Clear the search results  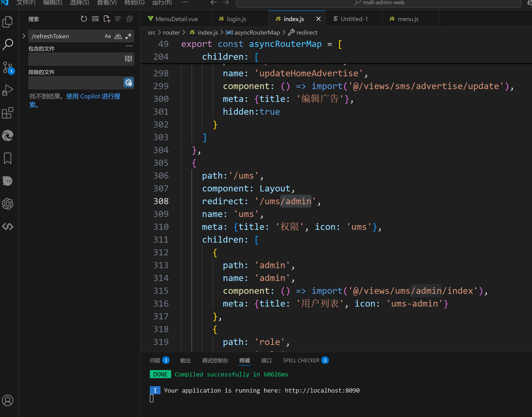tap(95, 19)
